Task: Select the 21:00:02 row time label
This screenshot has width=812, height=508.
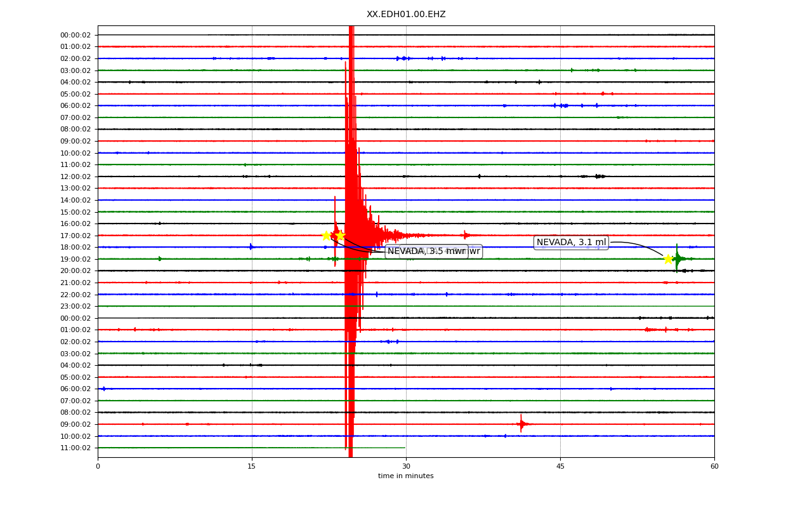Action: click(75, 283)
